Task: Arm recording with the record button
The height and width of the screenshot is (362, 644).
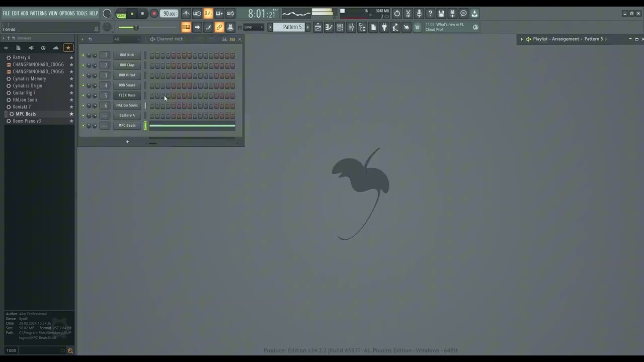Action: 154,14
